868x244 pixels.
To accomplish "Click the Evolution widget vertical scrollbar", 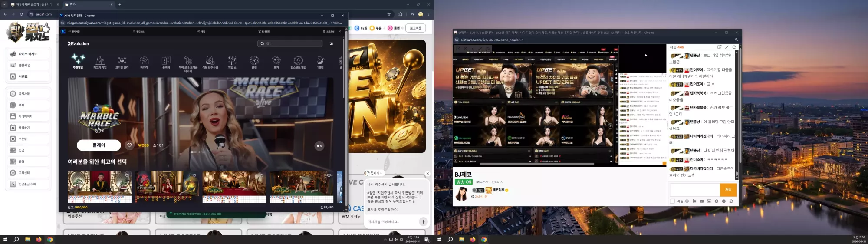I will pyautogui.click(x=343, y=68).
